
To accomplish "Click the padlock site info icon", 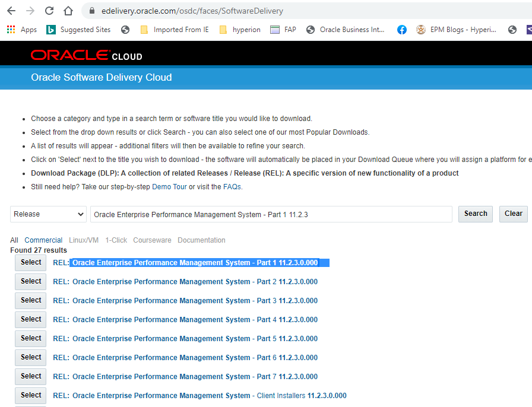I will pos(91,11).
